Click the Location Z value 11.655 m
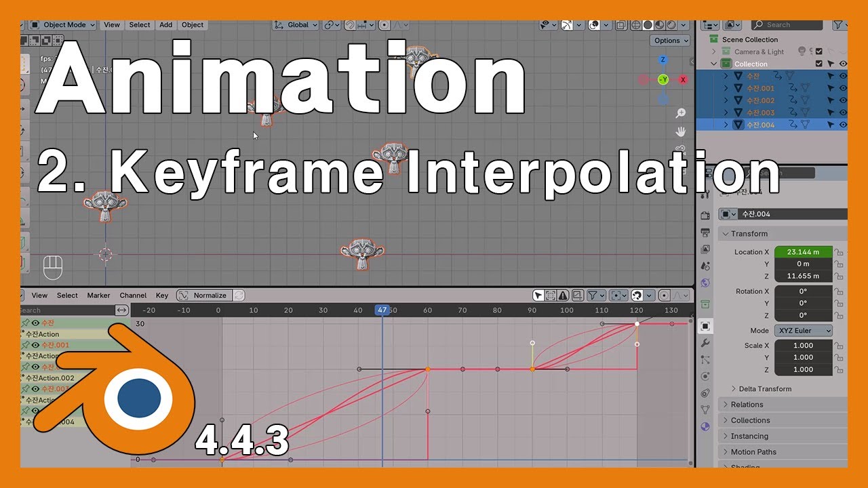Image resolution: width=868 pixels, height=488 pixels. (x=803, y=277)
